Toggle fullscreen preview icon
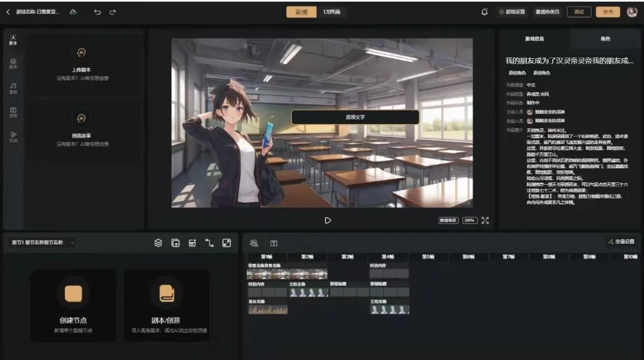Viewport: 644px width, 360px height. pos(485,221)
